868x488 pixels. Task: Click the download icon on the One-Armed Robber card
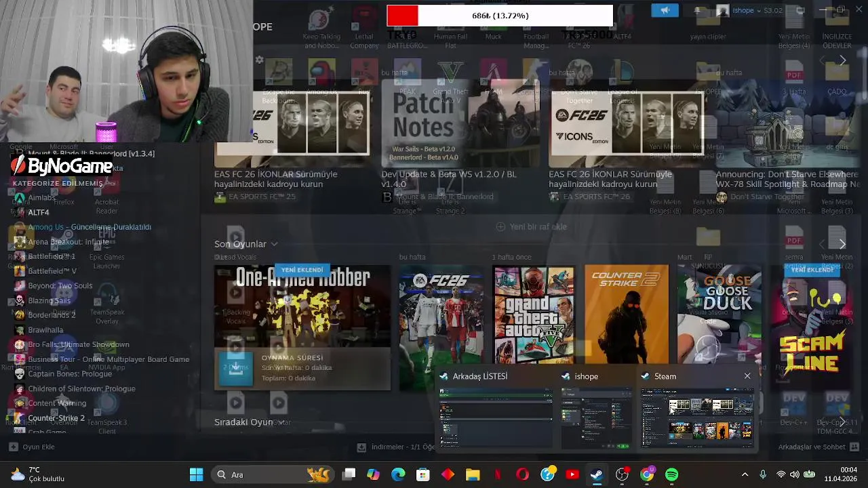235,369
